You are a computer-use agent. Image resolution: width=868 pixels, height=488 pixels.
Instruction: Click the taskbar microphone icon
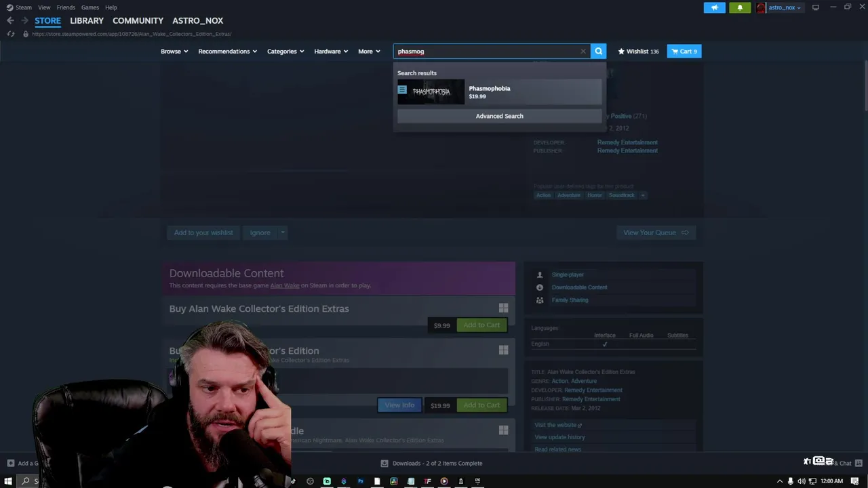pos(790,481)
